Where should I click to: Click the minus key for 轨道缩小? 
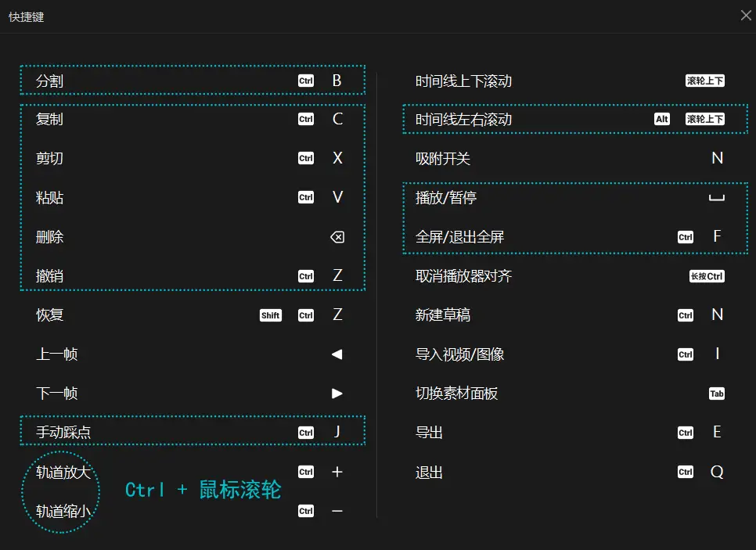pos(337,511)
